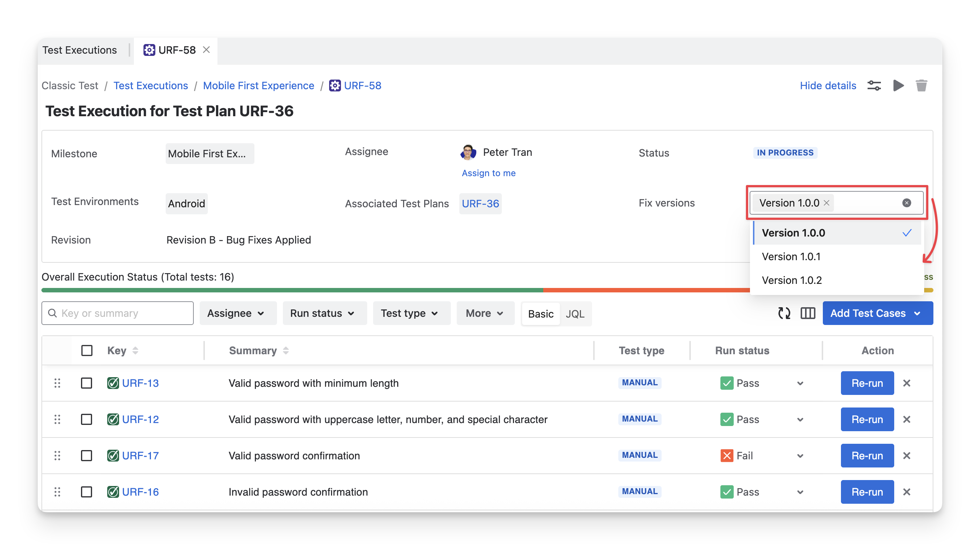Open the column configuration icon
980x550 pixels.
tap(808, 313)
